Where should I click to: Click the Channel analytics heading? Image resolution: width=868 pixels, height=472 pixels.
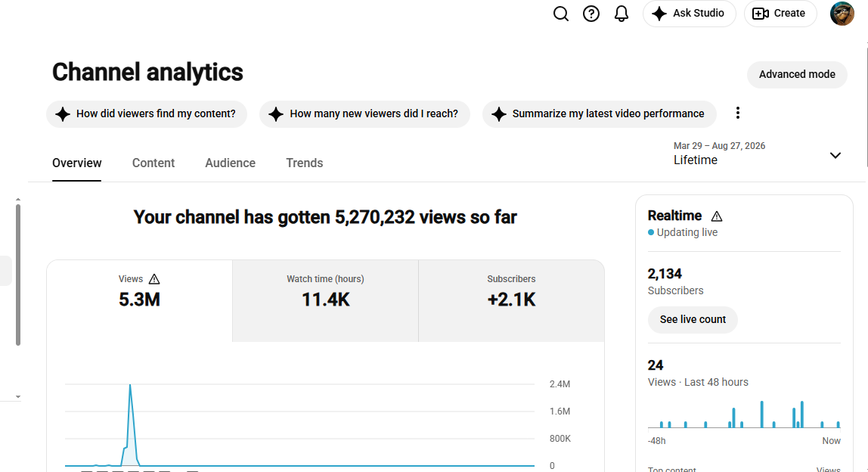pyautogui.click(x=147, y=72)
